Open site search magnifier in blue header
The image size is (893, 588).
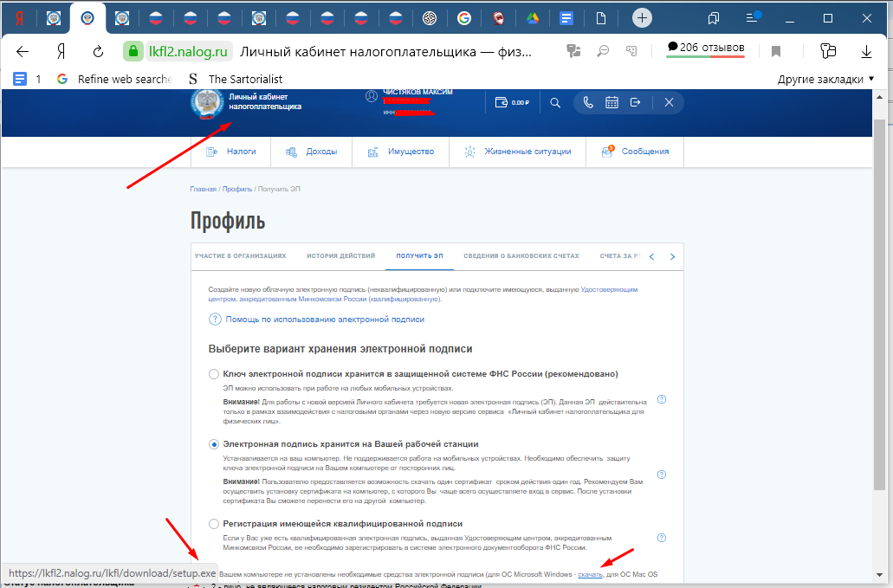[x=555, y=102]
